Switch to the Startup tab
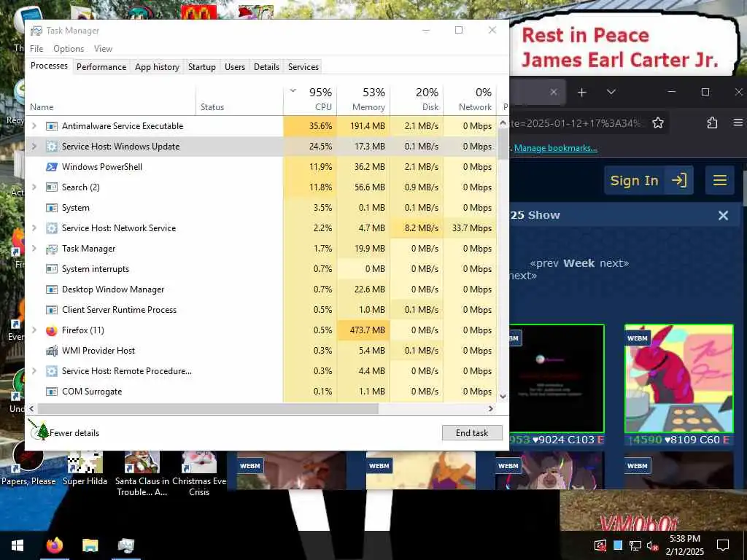Screen dimensions: 747x560 click(201, 67)
